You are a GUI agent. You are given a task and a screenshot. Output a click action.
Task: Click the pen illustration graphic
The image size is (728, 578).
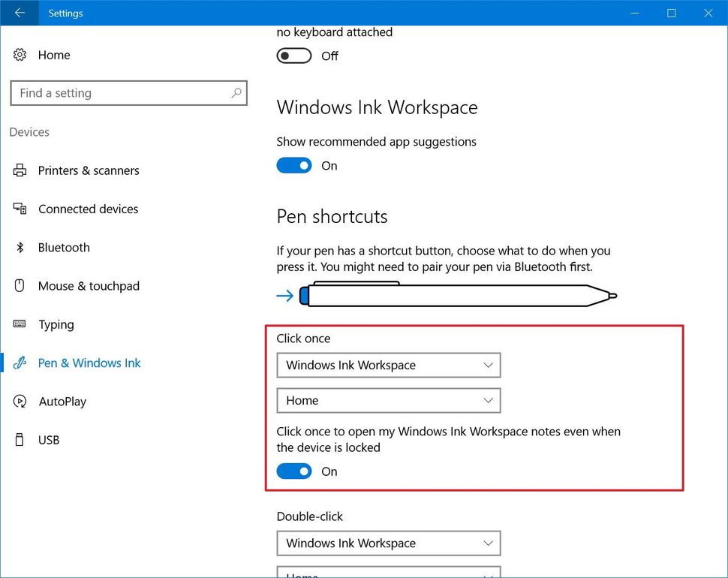(458, 295)
